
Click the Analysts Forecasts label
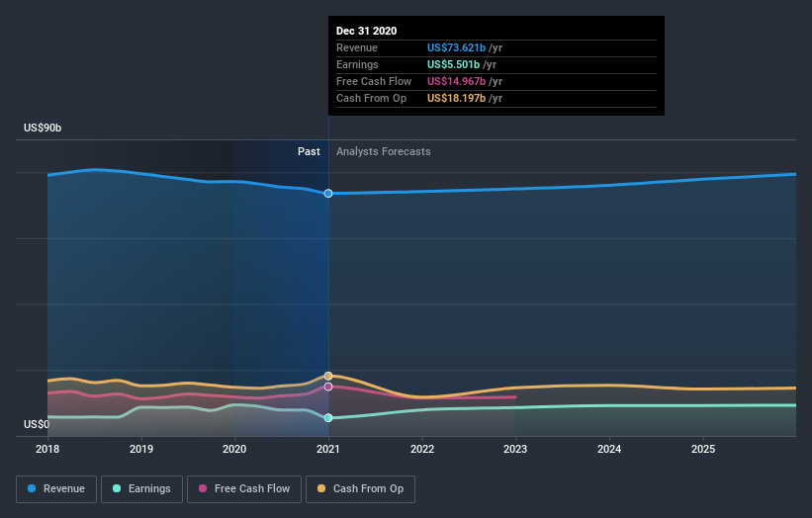(383, 151)
